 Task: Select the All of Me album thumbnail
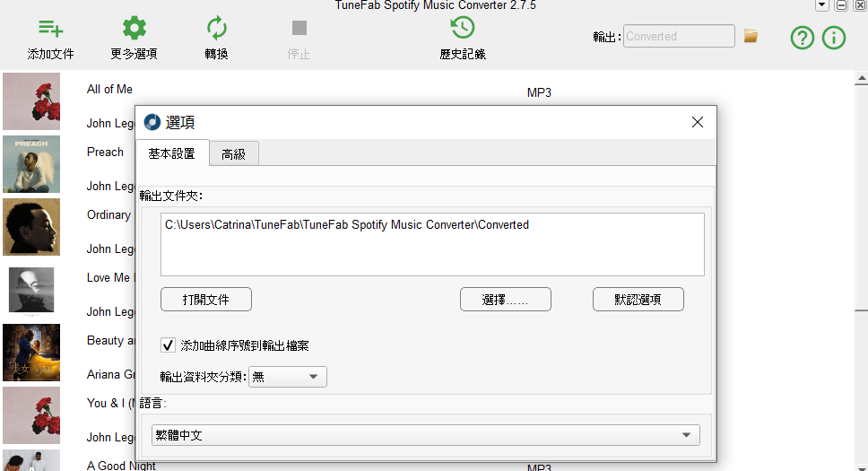(x=31, y=101)
